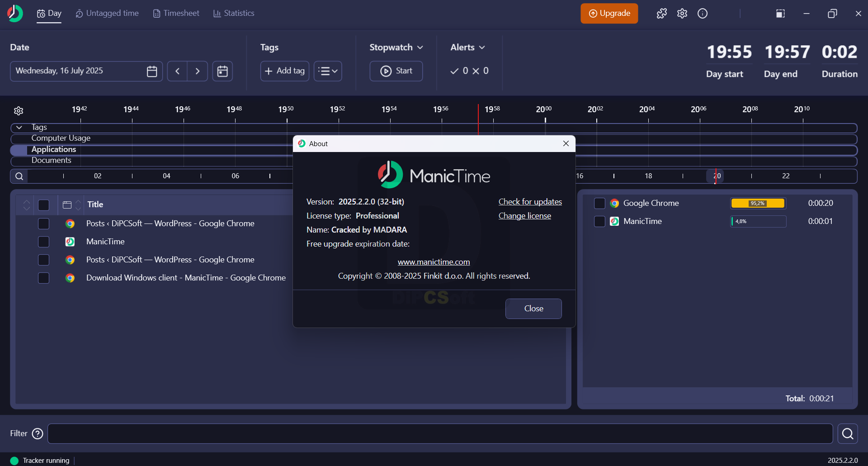Click Google Chrome 95,2% usage bar

758,203
